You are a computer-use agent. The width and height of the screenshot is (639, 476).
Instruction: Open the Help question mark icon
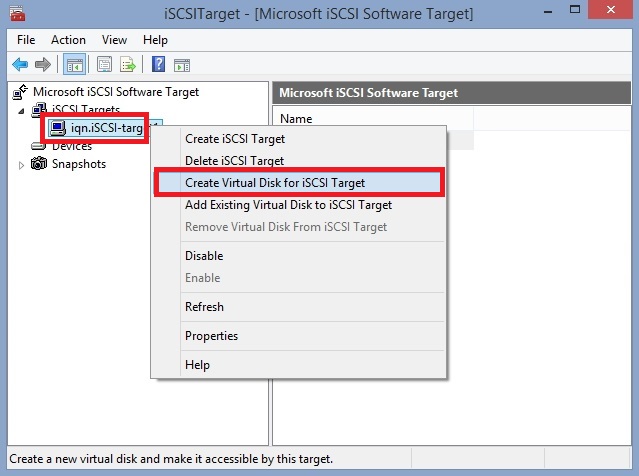click(x=159, y=64)
